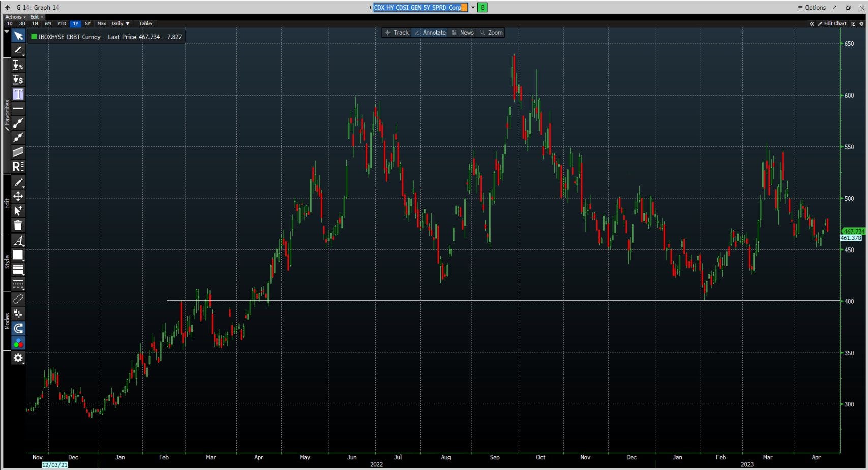Select the text annotation T tool
This screenshot has width=868, height=470.
tap(18, 94)
